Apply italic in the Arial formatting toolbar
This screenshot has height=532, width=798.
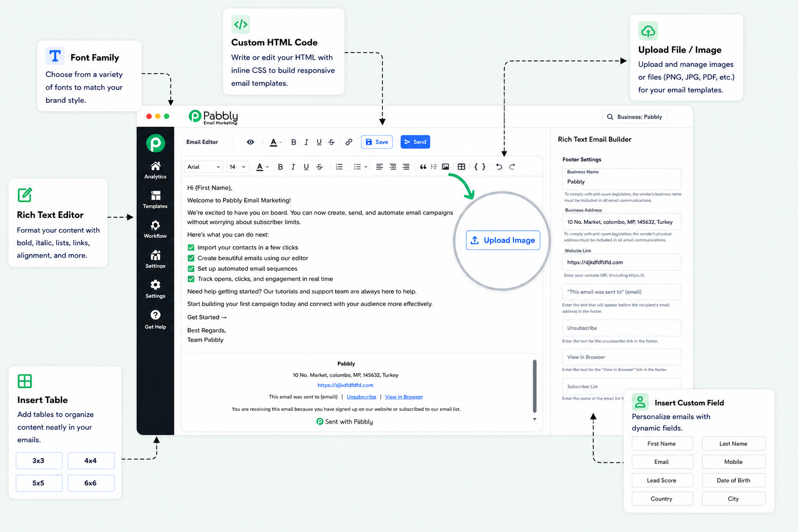coord(293,167)
